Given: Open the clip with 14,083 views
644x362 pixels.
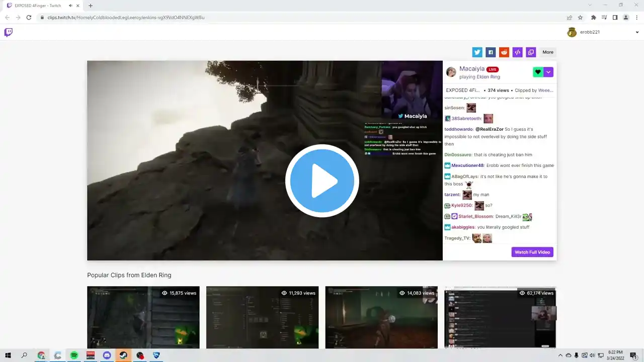Looking at the screenshot, I should coord(381,317).
